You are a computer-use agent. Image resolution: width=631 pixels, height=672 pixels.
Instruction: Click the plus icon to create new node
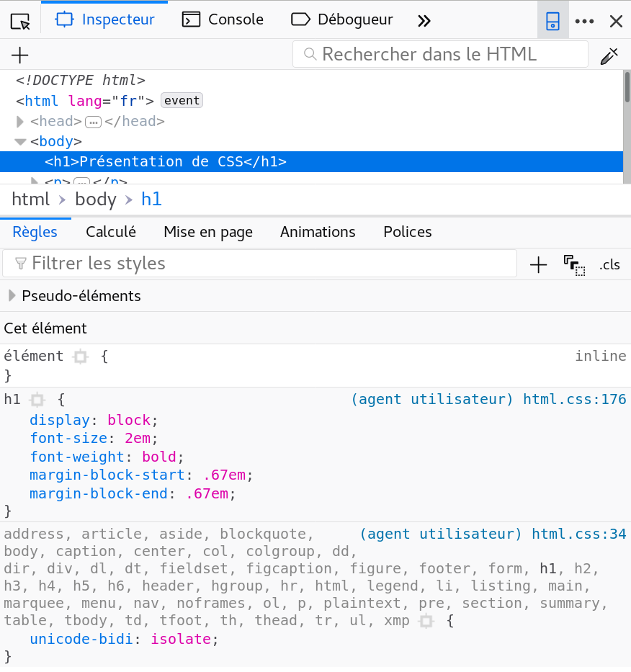pos(19,55)
